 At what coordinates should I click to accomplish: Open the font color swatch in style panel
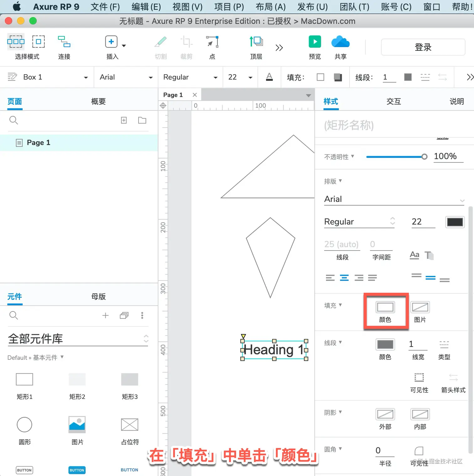tap(455, 222)
